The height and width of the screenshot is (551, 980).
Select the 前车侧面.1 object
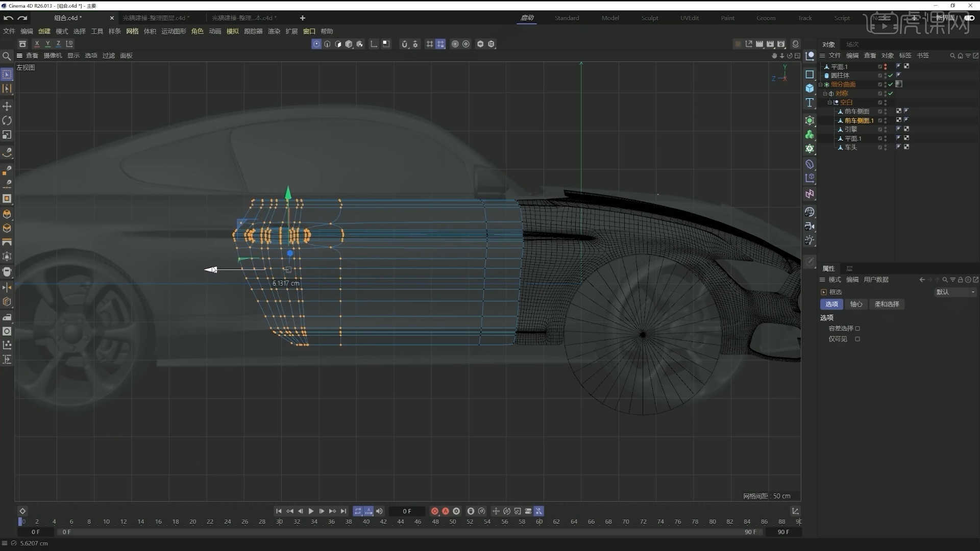coord(859,120)
